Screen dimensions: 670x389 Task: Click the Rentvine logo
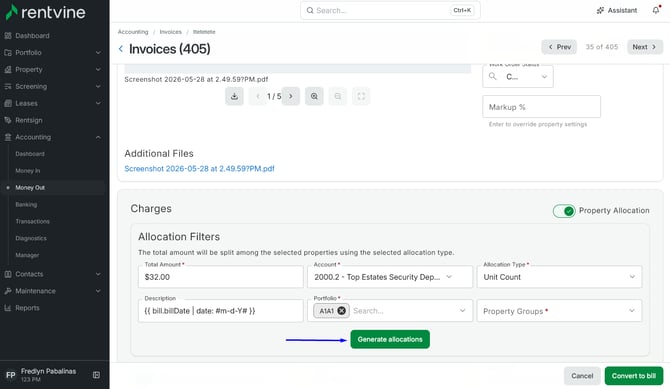46,12
